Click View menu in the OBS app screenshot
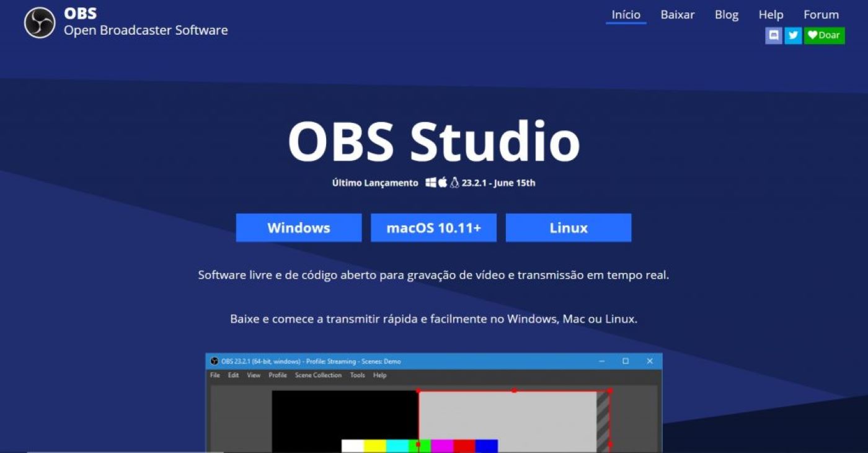Viewport: 868px width, 453px height. [254, 375]
